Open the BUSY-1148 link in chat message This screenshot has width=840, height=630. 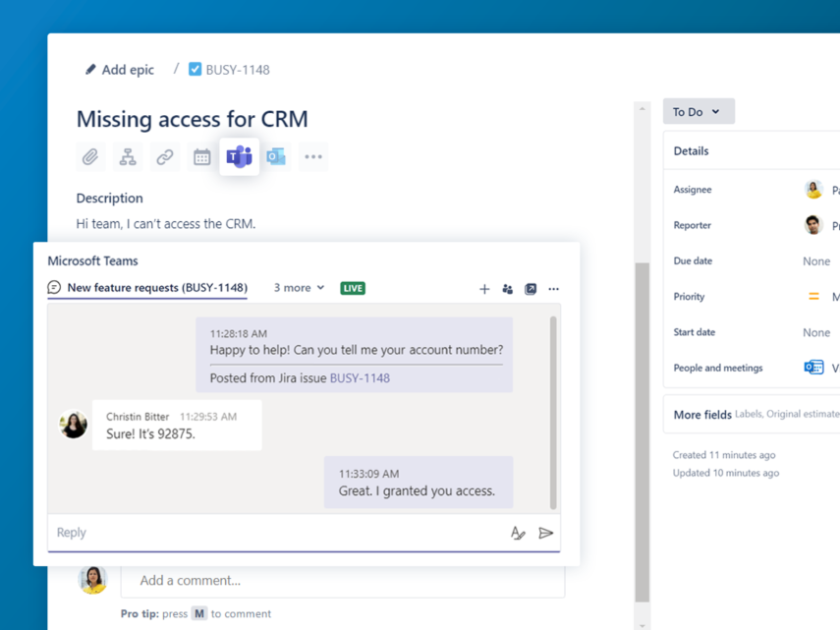tap(360, 378)
